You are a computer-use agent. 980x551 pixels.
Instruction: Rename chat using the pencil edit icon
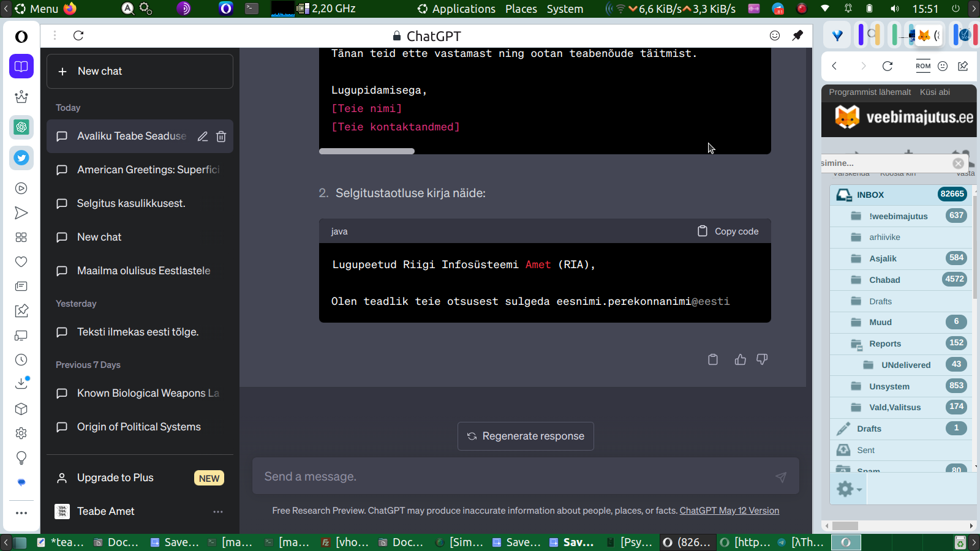[x=203, y=137]
